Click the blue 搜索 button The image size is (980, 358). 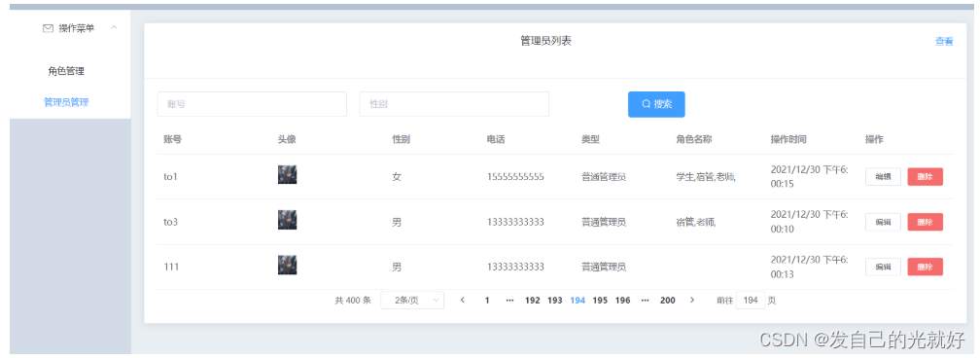656,104
